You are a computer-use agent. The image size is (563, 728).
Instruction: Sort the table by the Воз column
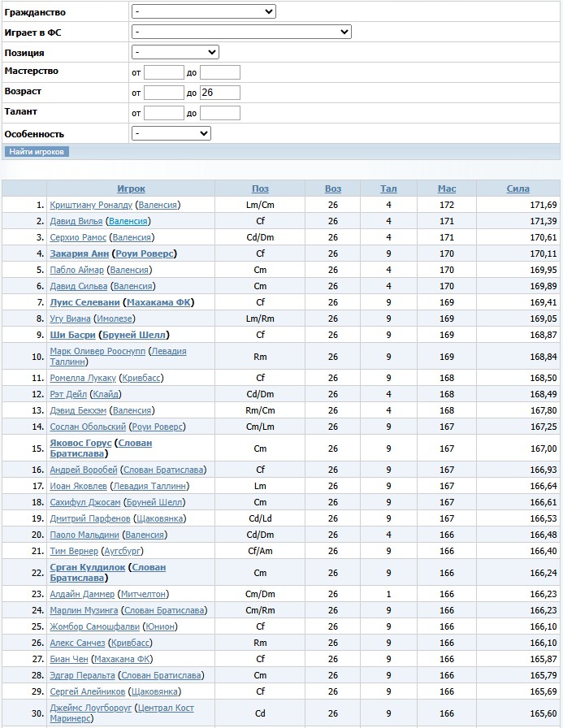coord(333,188)
